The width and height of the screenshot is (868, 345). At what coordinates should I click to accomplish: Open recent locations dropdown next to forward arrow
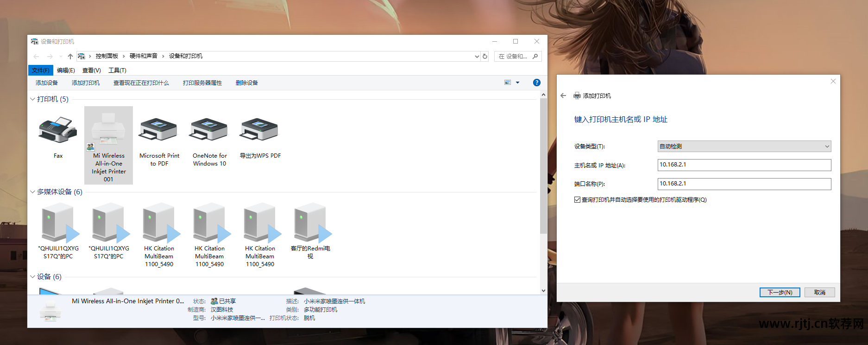coord(61,57)
